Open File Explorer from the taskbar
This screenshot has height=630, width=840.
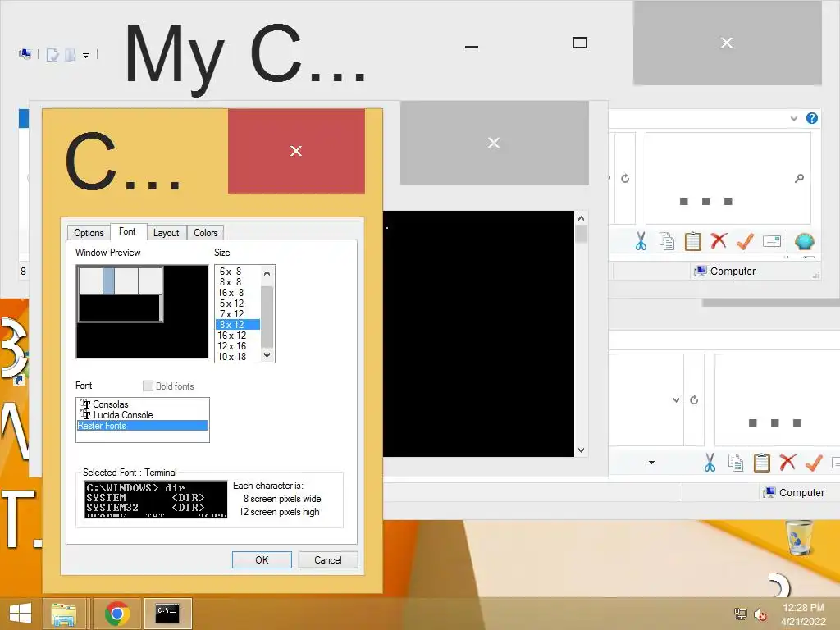point(63,614)
